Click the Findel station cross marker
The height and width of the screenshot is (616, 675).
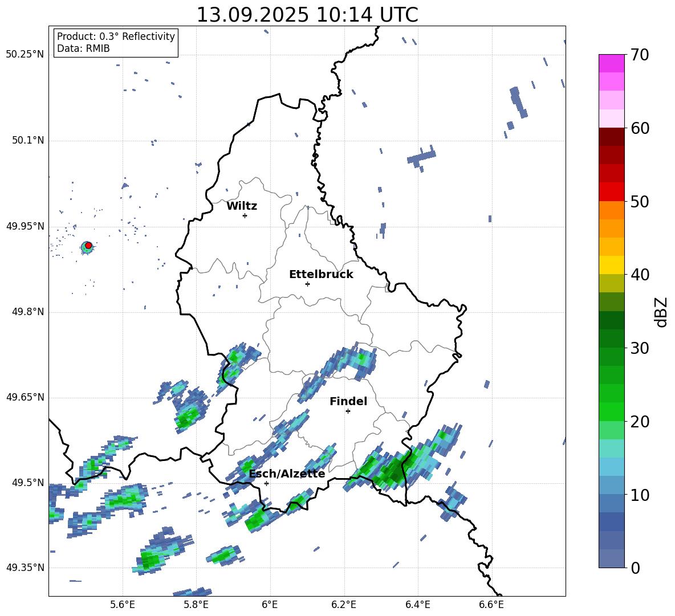(348, 411)
